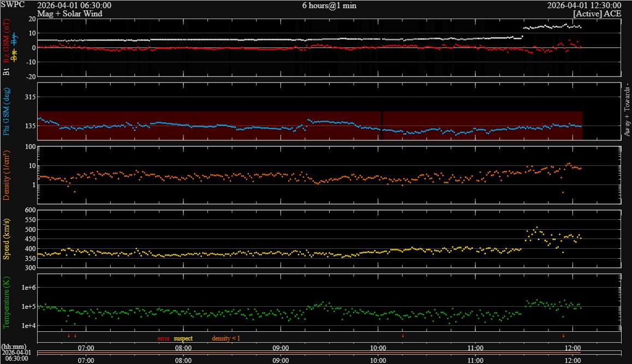Select the 20 tick on Bz axis

(x=32, y=19)
